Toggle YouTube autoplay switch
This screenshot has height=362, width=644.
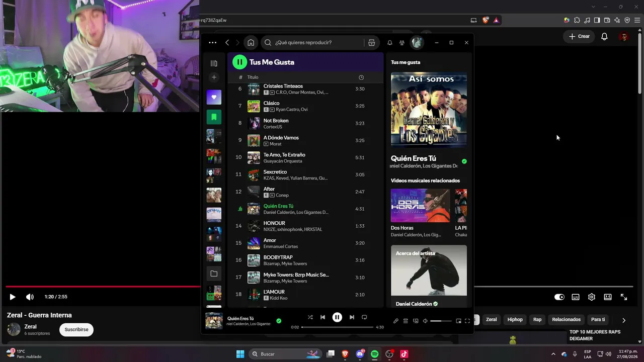pos(559,297)
